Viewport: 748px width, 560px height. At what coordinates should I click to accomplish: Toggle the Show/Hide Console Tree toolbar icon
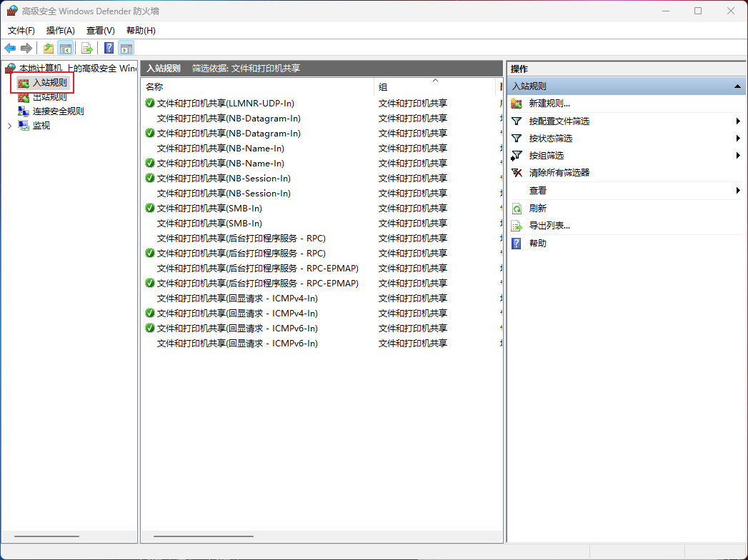tap(65, 48)
